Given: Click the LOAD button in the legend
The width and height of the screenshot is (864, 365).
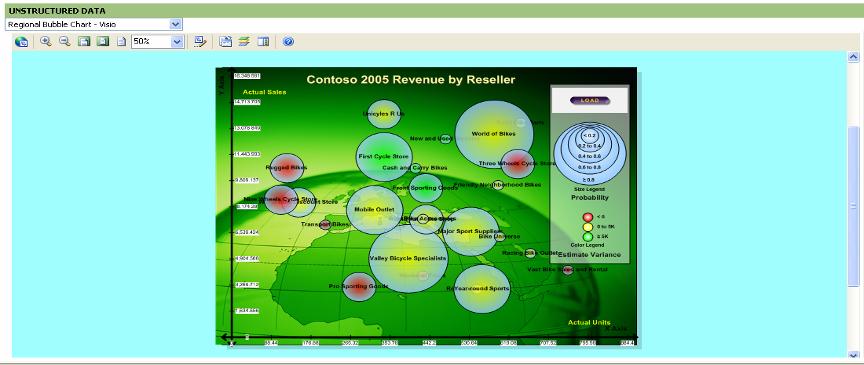Looking at the screenshot, I should pyautogui.click(x=590, y=100).
